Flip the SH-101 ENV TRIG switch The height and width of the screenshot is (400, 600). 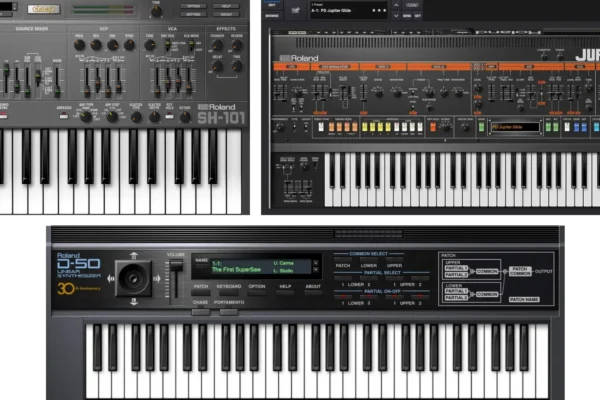click(x=168, y=45)
